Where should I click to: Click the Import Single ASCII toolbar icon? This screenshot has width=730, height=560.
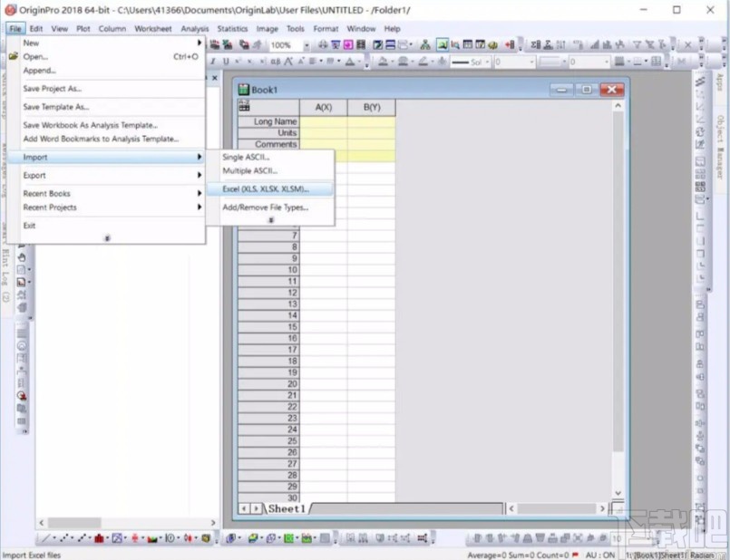215,44
